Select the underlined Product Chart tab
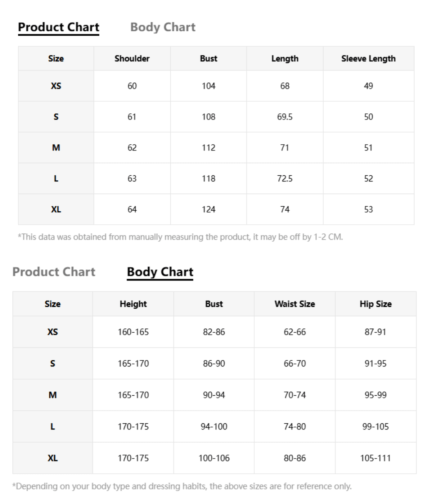432x504 pixels. click(59, 27)
